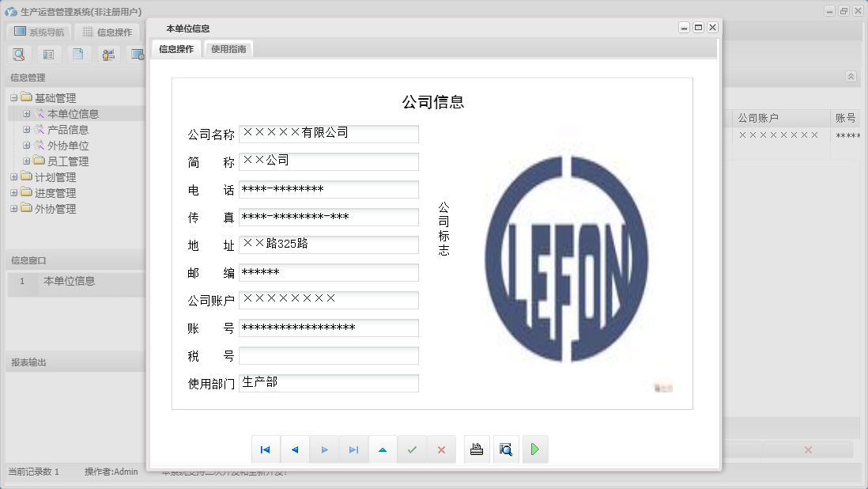Jump to first record with the navigation icon
The image size is (868, 489).
coord(265,449)
